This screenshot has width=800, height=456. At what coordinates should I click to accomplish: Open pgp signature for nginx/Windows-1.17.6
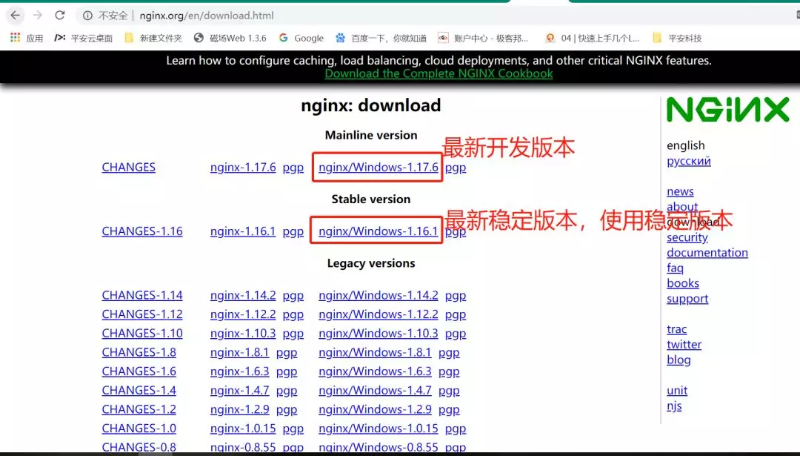(x=456, y=168)
